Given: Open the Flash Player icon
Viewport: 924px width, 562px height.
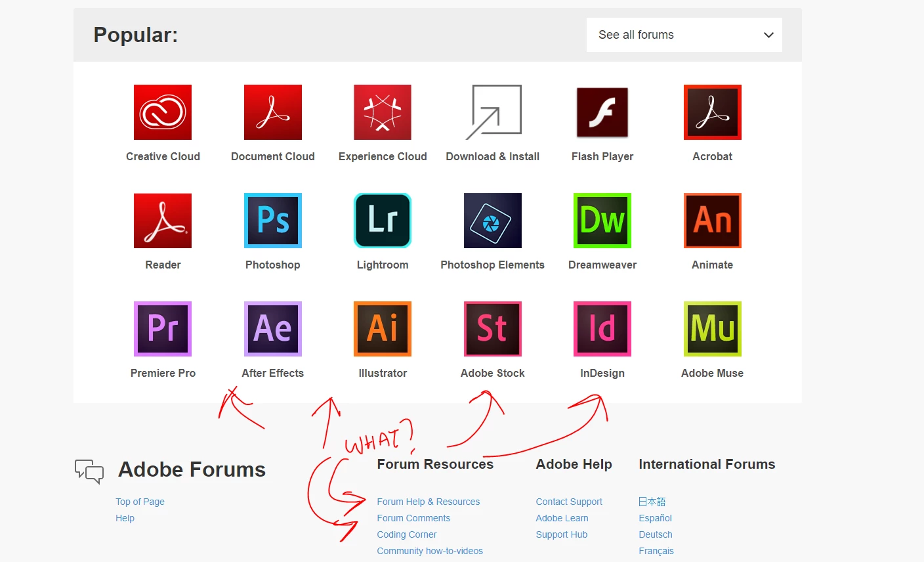Looking at the screenshot, I should pos(602,112).
